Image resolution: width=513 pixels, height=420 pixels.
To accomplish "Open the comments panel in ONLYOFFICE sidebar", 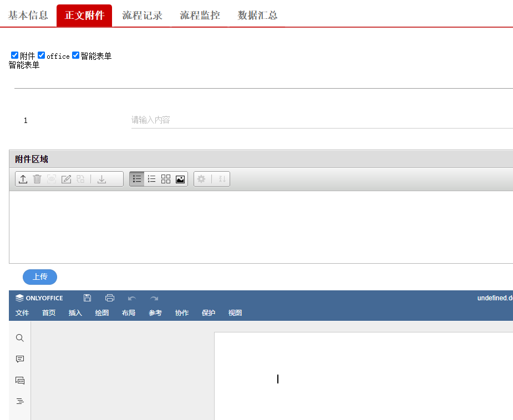I will coord(20,359).
